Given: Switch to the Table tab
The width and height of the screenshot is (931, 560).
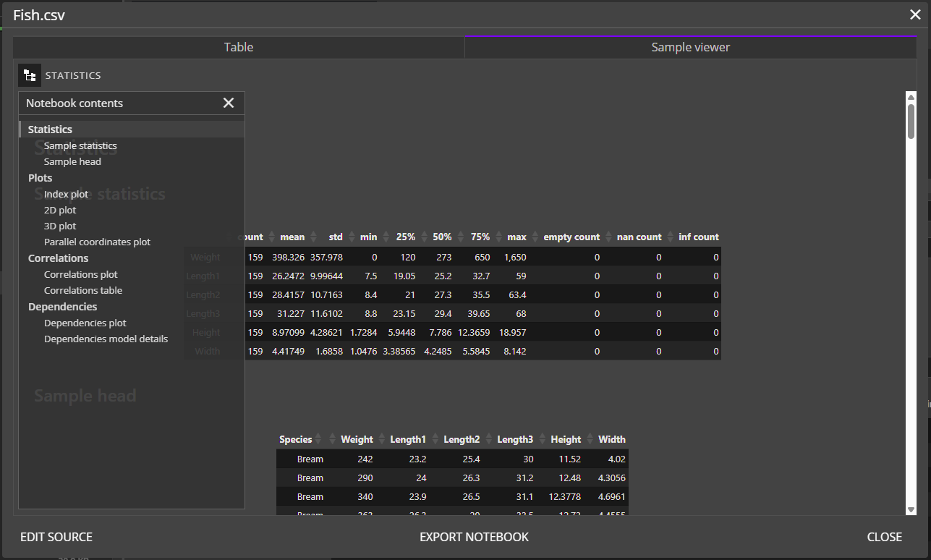Looking at the screenshot, I should click(238, 47).
